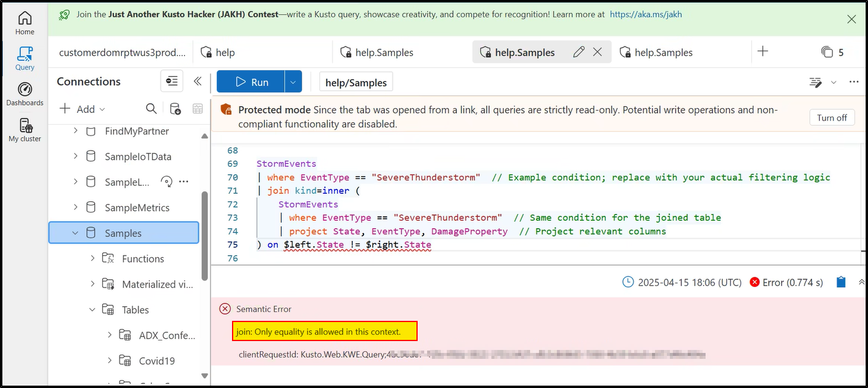Collapse the Samples database
This screenshot has height=388, width=868.
76,233
